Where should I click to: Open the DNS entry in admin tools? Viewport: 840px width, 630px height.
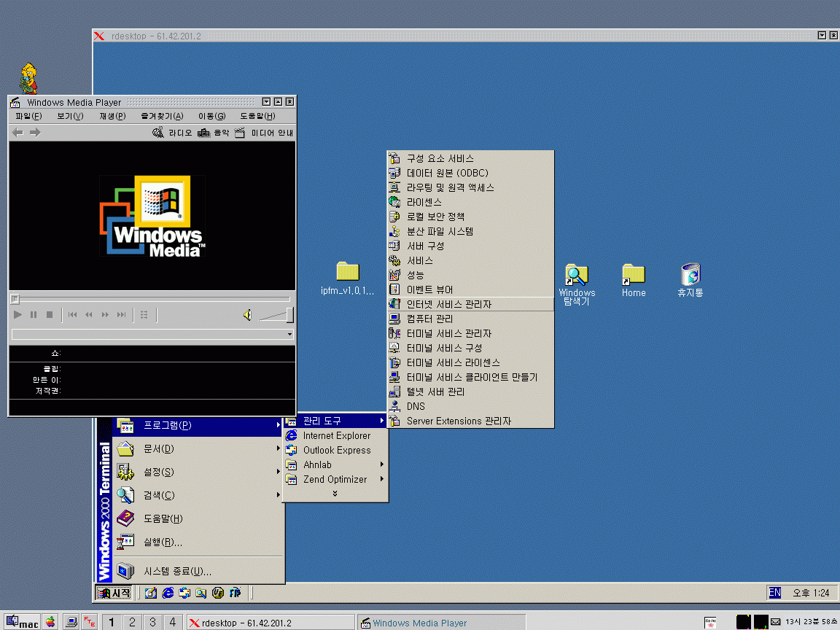click(416, 406)
